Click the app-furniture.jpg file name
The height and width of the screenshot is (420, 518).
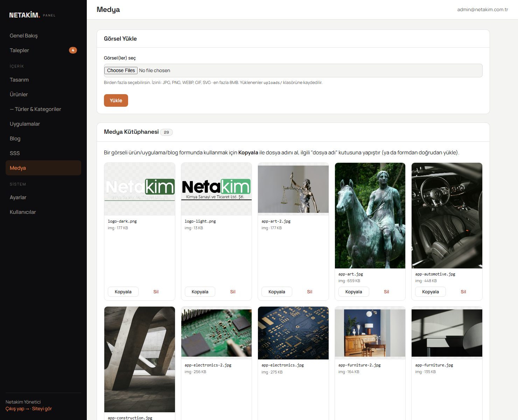[434, 365]
